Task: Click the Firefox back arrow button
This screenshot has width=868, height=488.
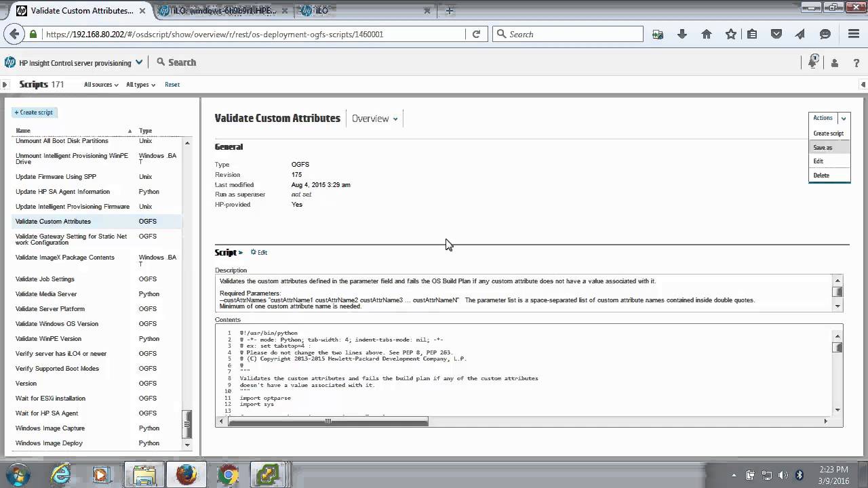Action: point(14,34)
